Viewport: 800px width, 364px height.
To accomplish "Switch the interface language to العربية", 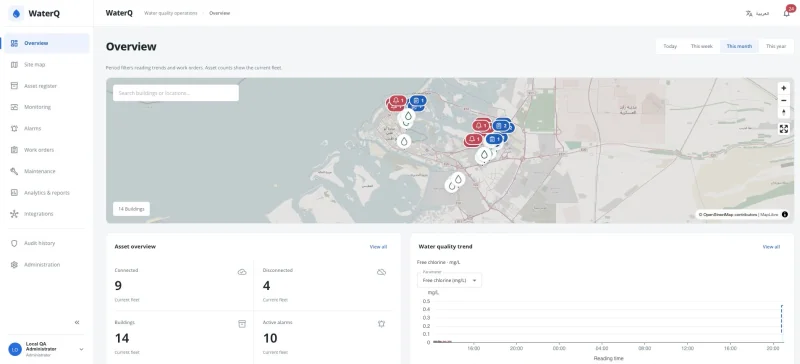I will [757, 13].
